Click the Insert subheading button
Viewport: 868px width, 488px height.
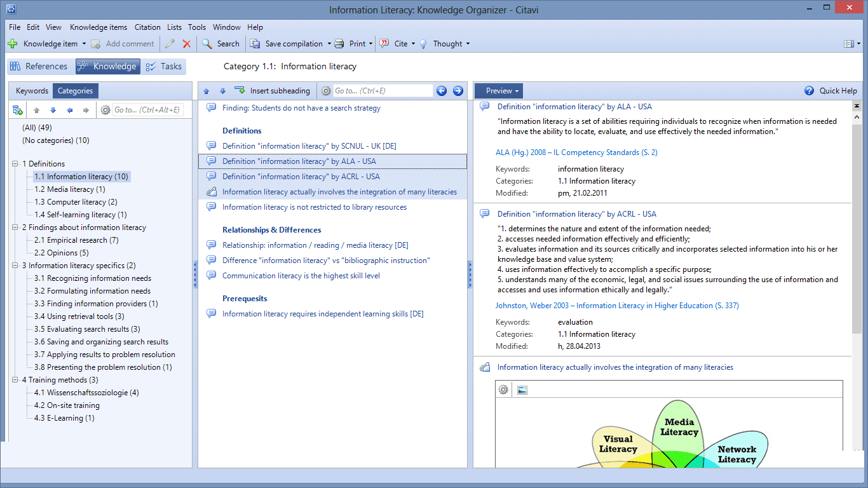(273, 91)
